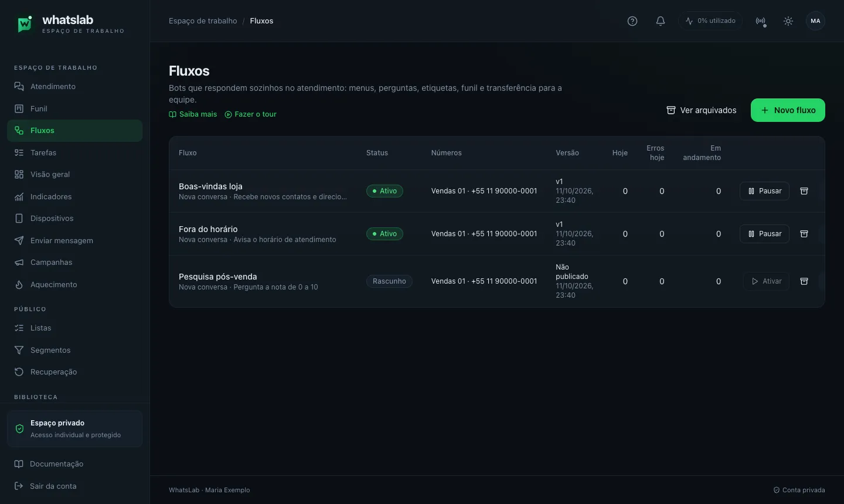Pause the Boas-vindas loja flow
This screenshot has height=504, width=844.
pyautogui.click(x=764, y=191)
